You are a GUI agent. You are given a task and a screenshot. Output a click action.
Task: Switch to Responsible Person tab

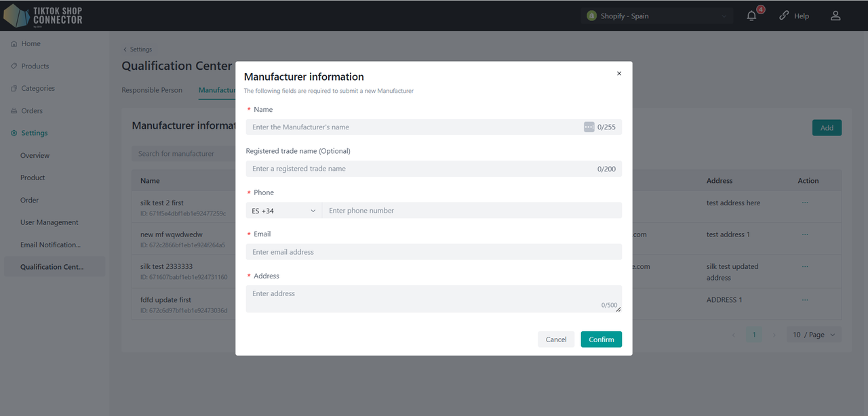point(152,90)
